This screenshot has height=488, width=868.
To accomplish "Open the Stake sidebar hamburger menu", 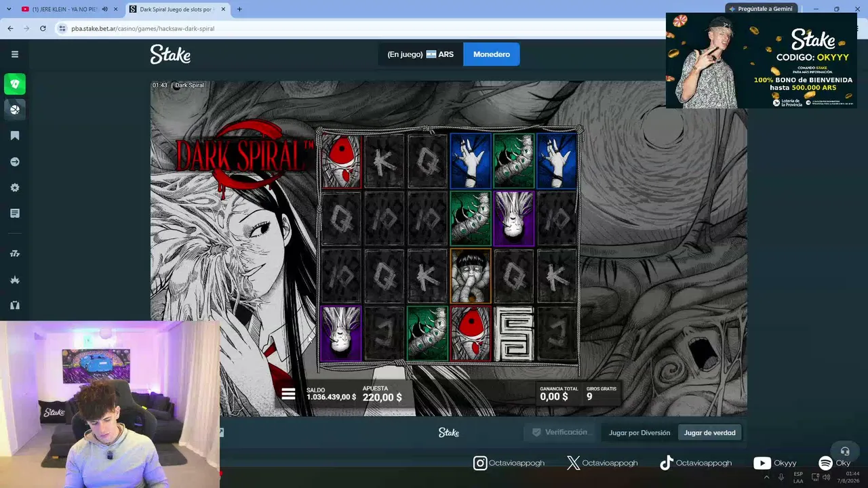I will pyautogui.click(x=15, y=54).
